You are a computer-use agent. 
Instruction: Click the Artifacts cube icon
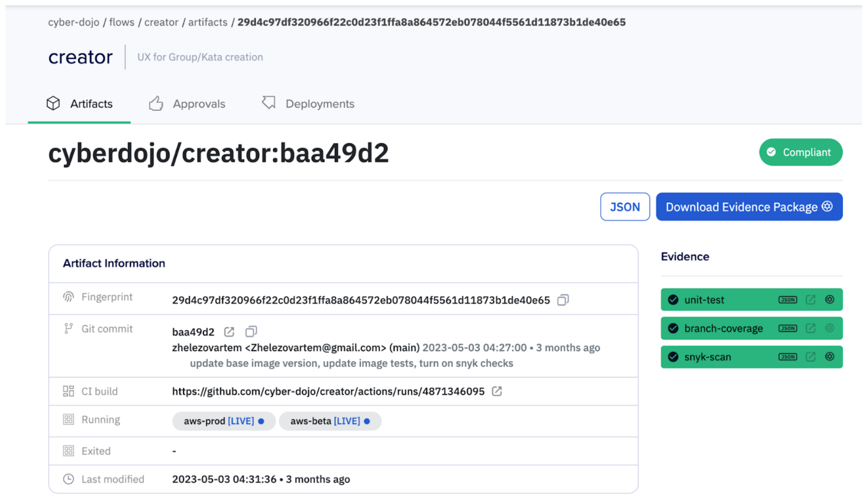click(x=53, y=104)
